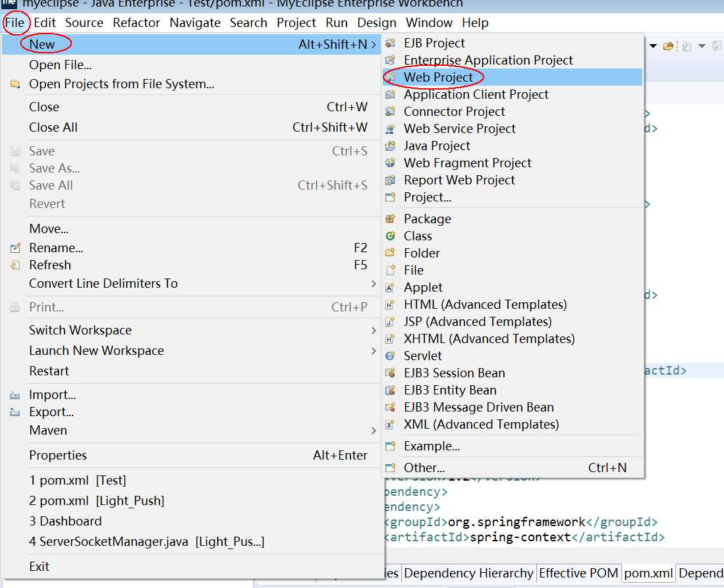Choose Other... in New submenu

[513, 468]
